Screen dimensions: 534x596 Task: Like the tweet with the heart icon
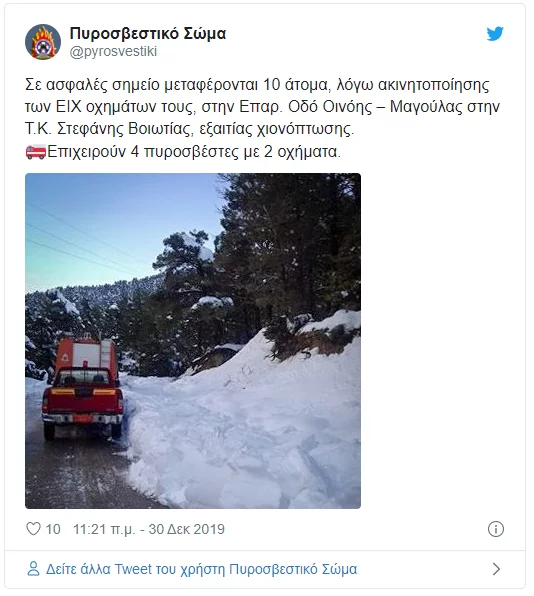tap(33, 529)
